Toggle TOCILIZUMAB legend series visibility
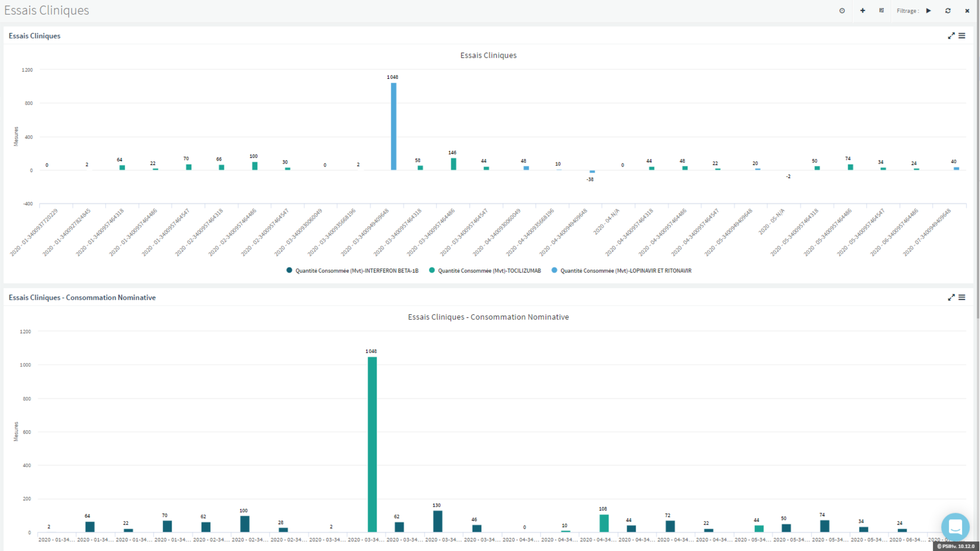This screenshot has height=551, width=980. [x=489, y=271]
